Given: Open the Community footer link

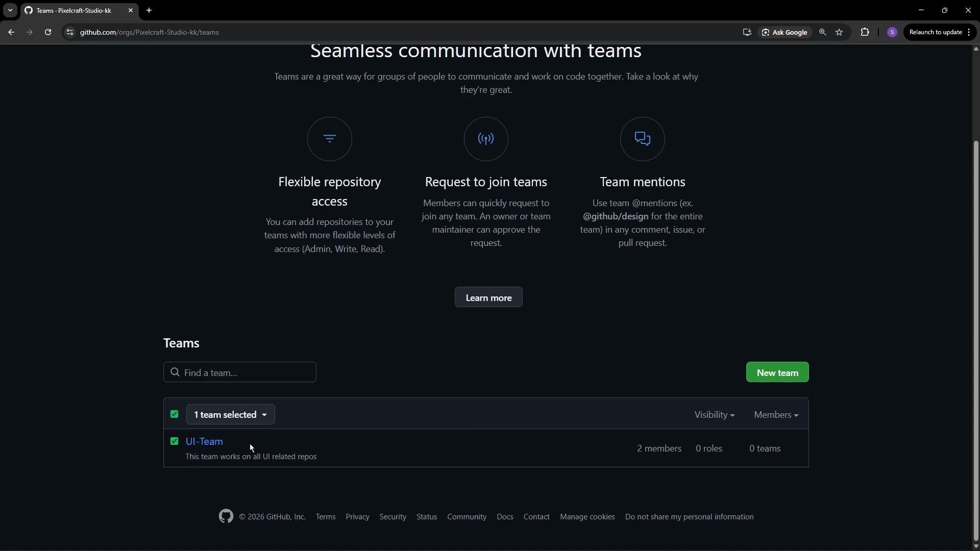Looking at the screenshot, I should (x=467, y=517).
